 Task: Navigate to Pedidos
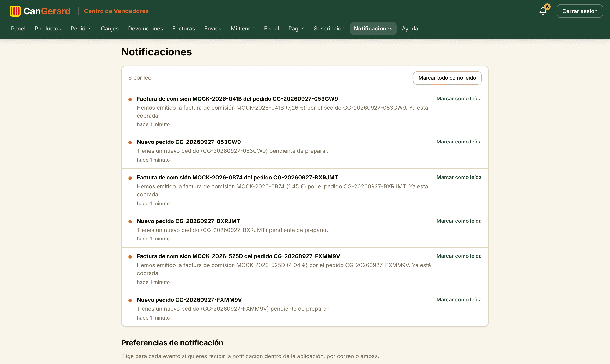point(81,28)
